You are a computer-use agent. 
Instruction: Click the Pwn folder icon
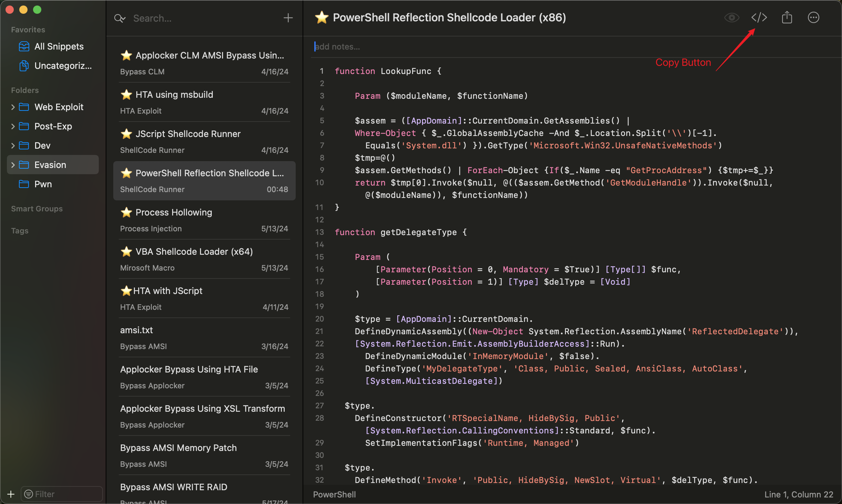(24, 184)
